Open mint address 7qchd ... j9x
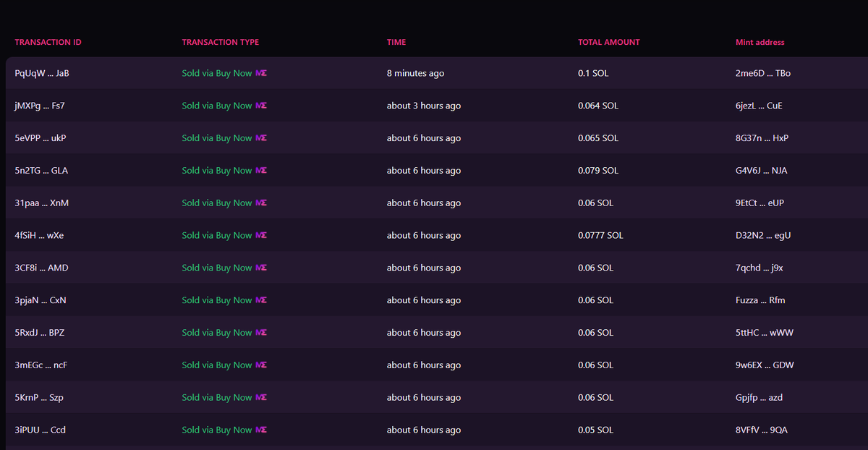 [x=759, y=268]
